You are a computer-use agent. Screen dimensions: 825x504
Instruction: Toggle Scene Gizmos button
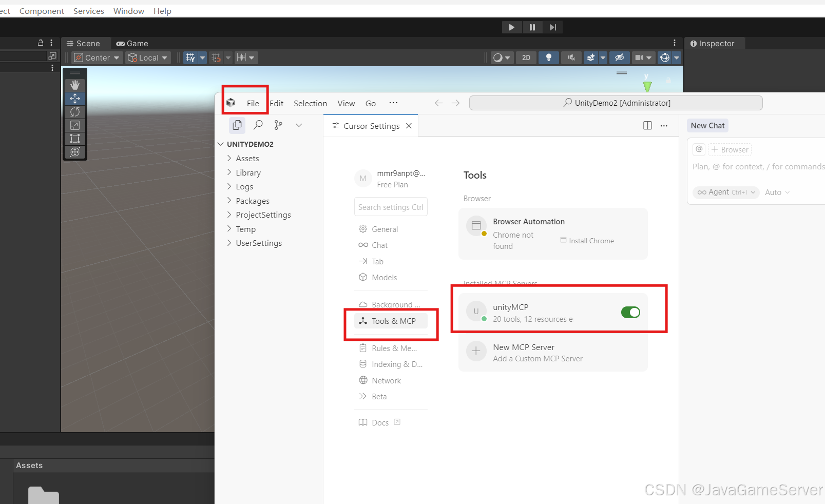pyautogui.click(x=665, y=57)
